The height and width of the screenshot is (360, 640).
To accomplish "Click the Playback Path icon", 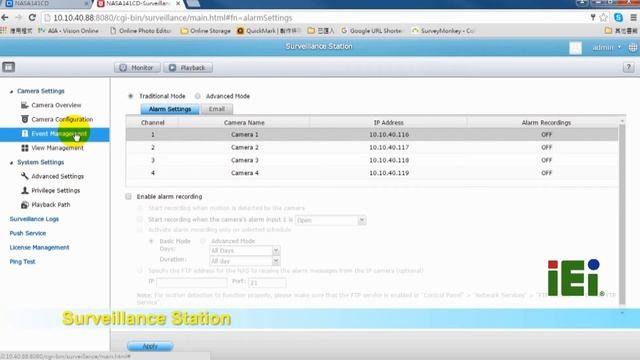I will (x=24, y=204).
